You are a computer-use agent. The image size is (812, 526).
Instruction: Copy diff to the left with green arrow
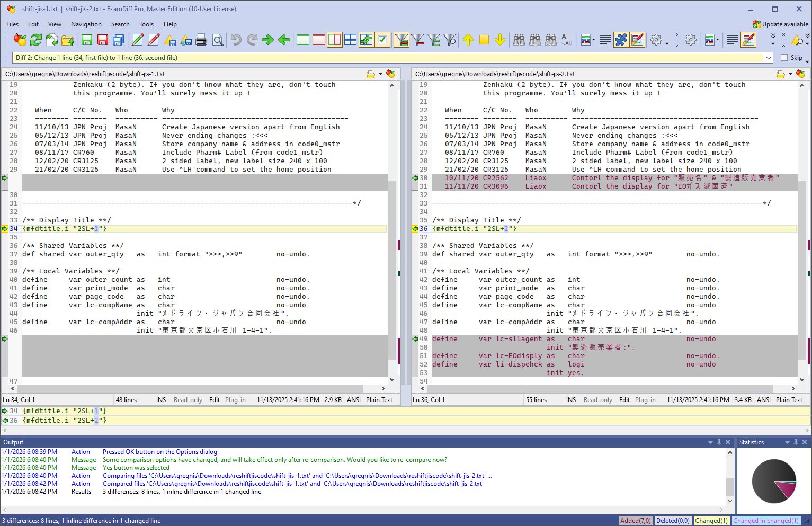[284, 40]
